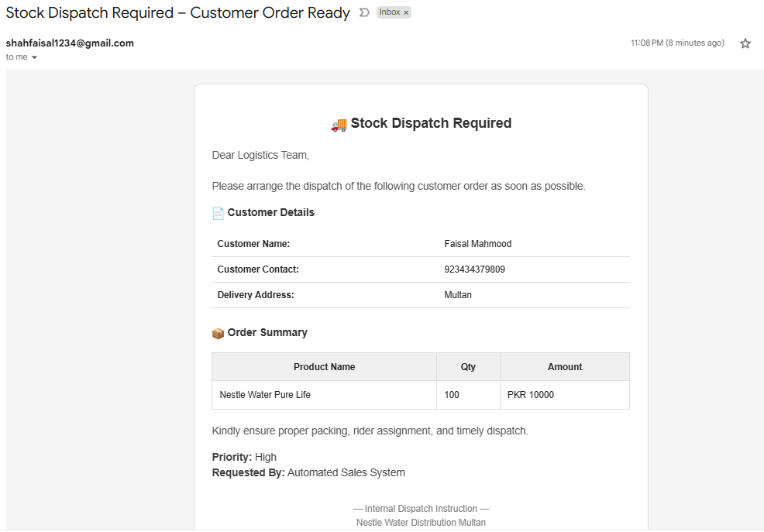The width and height of the screenshot is (764, 532).
Task: Click the Amount column header
Action: [564, 367]
